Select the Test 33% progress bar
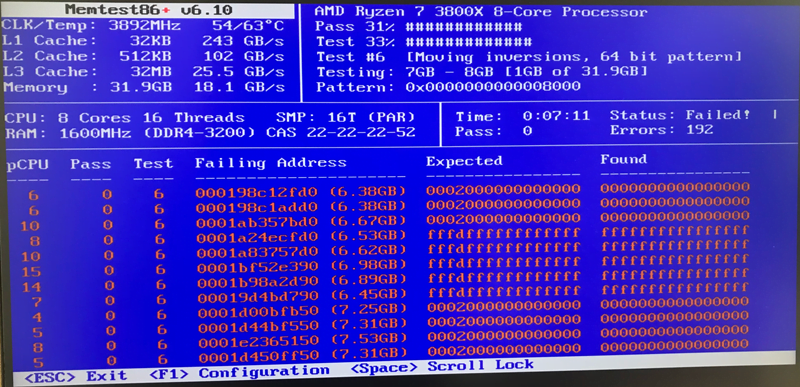The height and width of the screenshot is (387, 800). (x=423, y=42)
